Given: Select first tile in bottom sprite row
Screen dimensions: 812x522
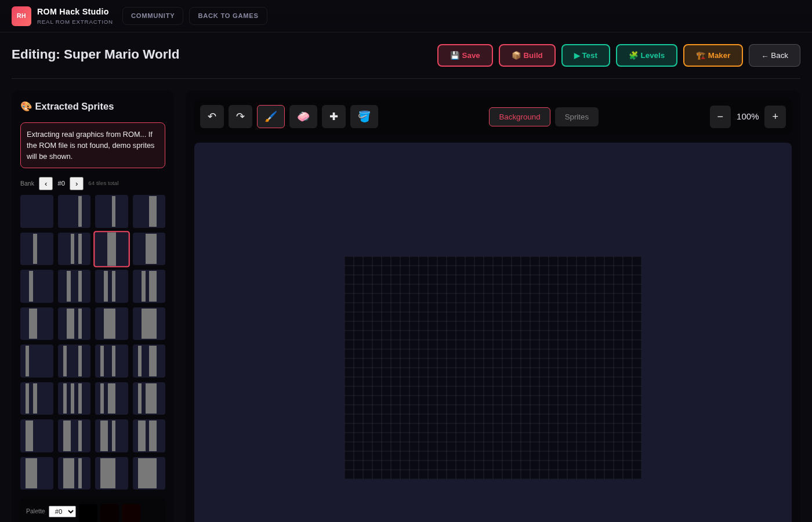Looking at the screenshot, I should 37,473.
